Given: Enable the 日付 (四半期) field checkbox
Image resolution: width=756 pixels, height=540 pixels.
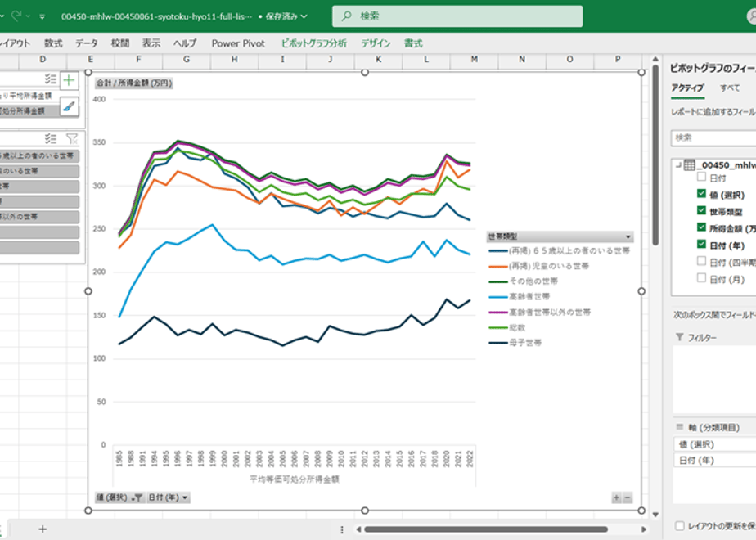Looking at the screenshot, I should click(701, 261).
